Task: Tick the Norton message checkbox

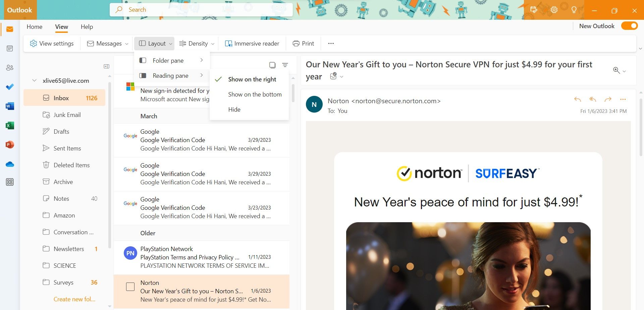Action: click(130, 287)
